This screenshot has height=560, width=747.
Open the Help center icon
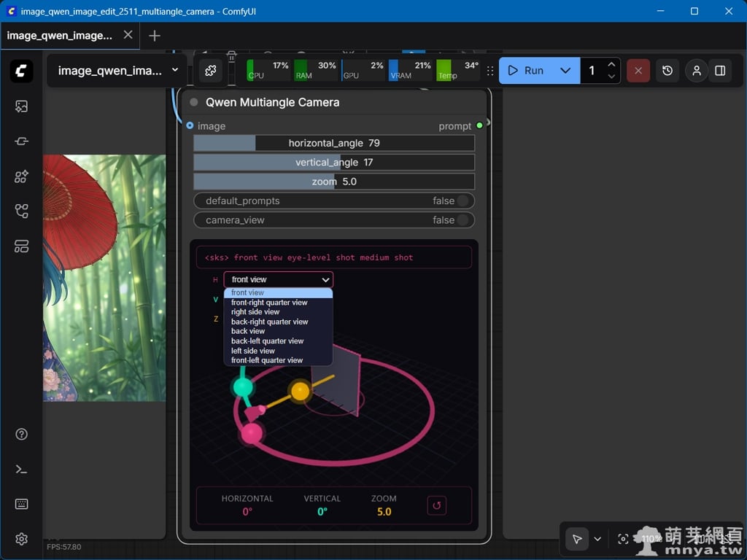pyautogui.click(x=21, y=435)
